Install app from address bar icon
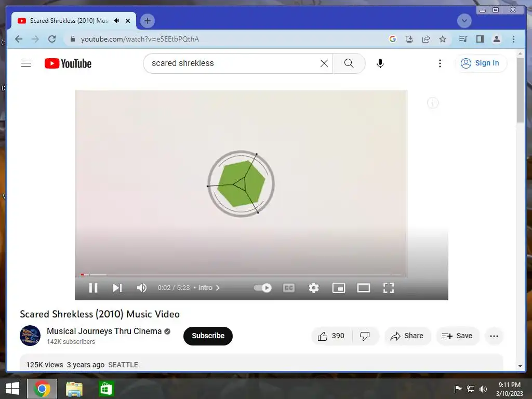Image resolution: width=532 pixels, height=399 pixels. [409, 39]
